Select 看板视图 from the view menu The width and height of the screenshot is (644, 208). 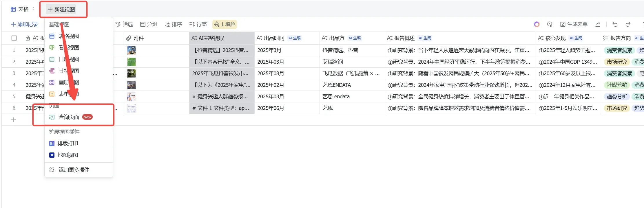pos(79,48)
